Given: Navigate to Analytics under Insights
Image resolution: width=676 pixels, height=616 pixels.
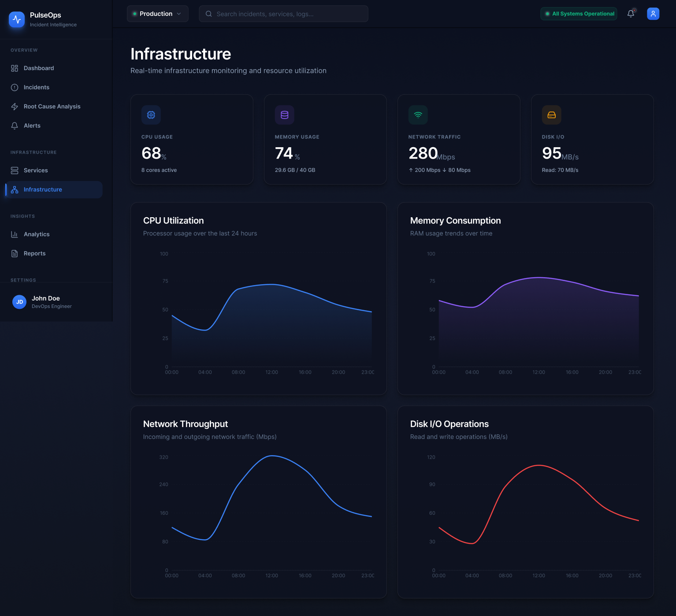Looking at the screenshot, I should [37, 234].
